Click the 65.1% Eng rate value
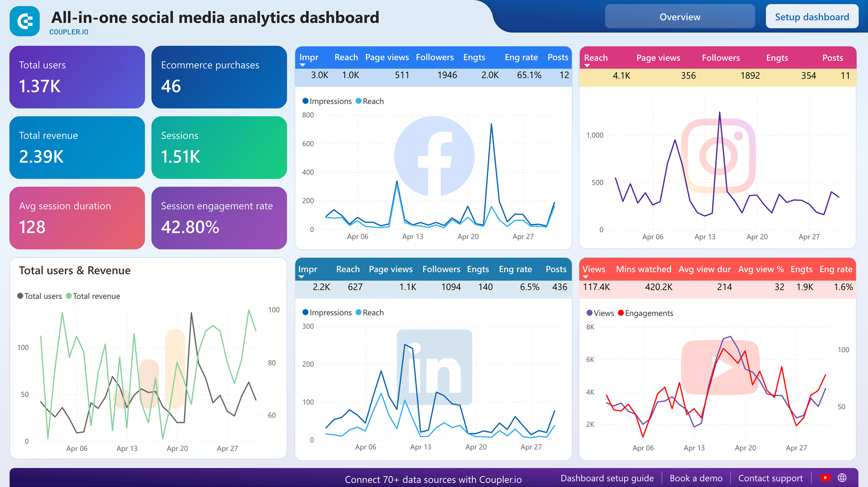Viewport: 868px width, 487px height. (529, 75)
